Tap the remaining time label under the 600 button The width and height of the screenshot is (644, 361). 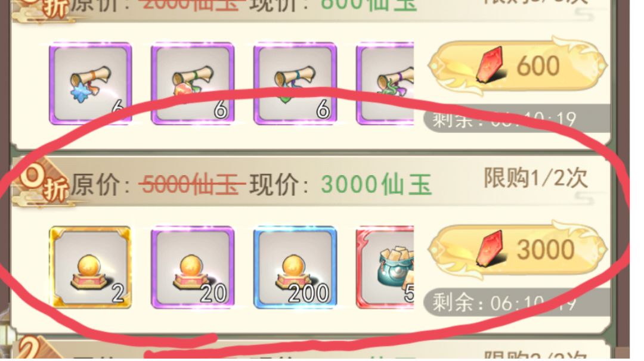click(503, 120)
